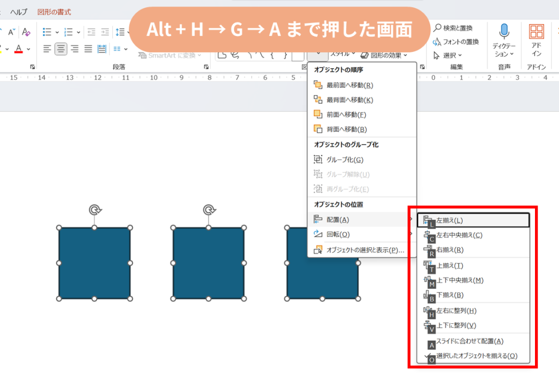
Task: Toggle center text alignment button
Action: pyautogui.click(x=61, y=49)
